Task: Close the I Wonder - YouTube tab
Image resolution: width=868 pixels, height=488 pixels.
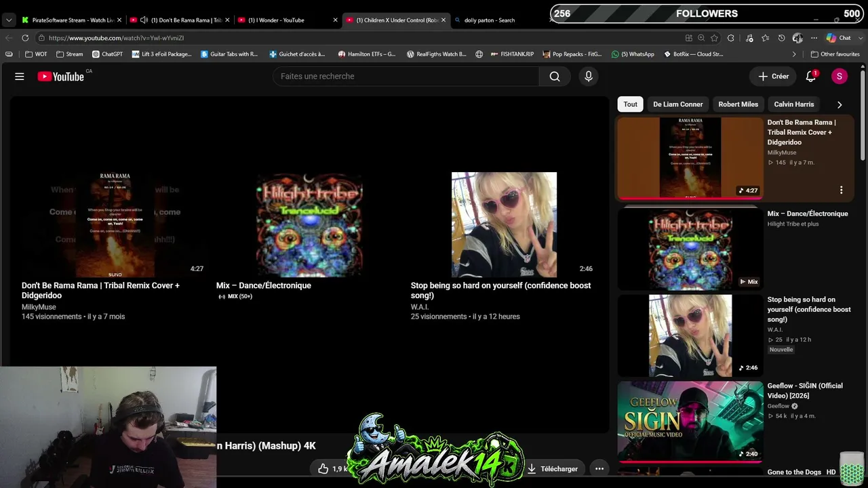Action: pos(335,20)
